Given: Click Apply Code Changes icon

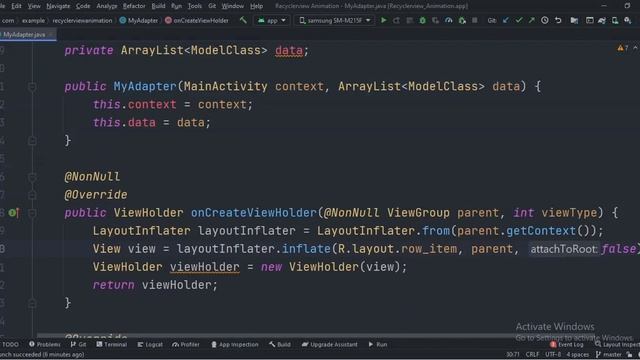Looking at the screenshot, I should pos(409,20).
